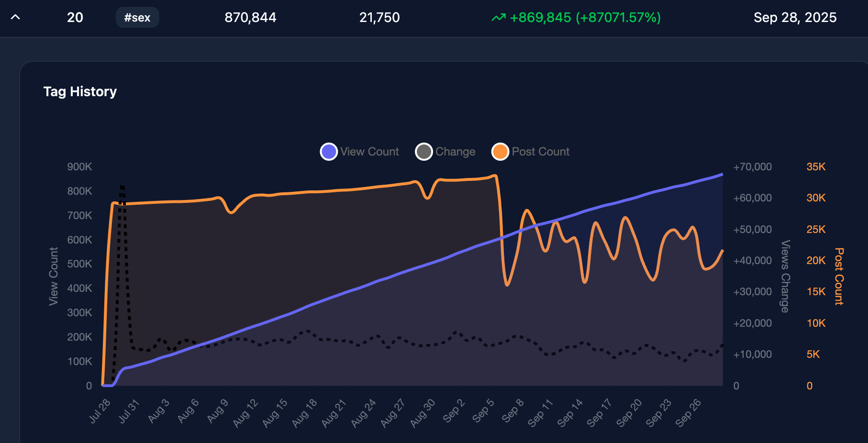Click the Aug 30 x-axis label

[423, 413]
